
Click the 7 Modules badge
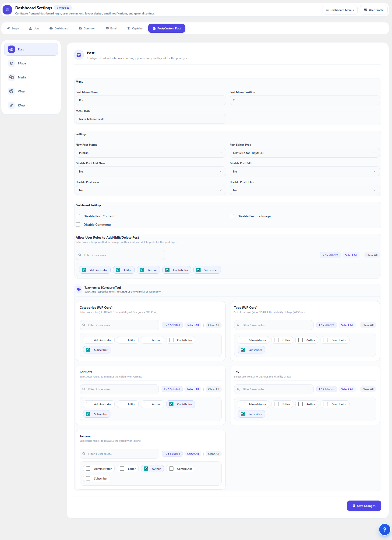point(63,8)
